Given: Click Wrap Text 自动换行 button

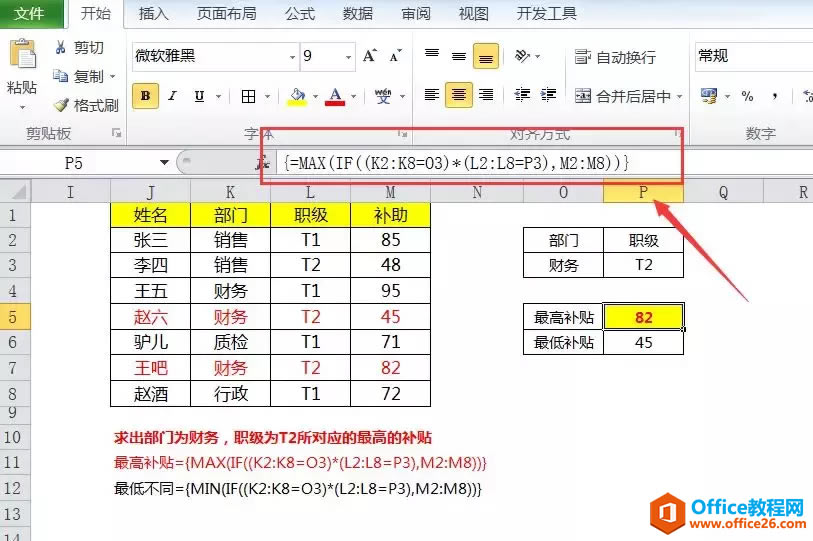Looking at the screenshot, I should [615, 57].
